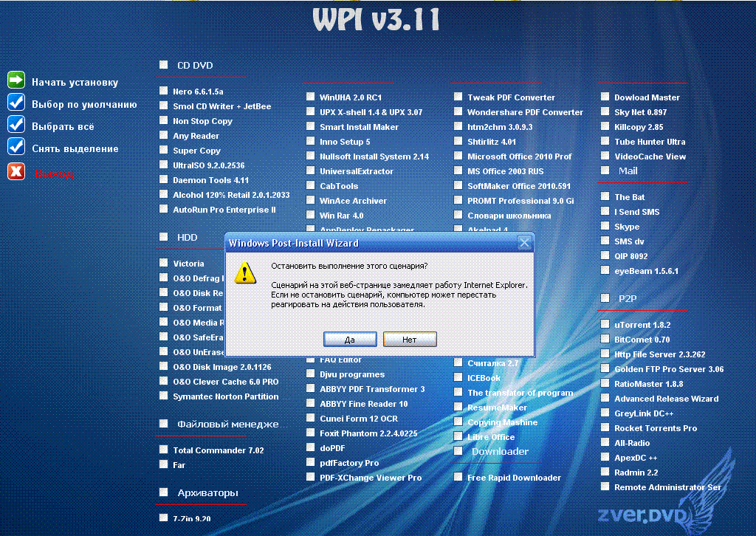Click the green arrow start installation icon
The height and width of the screenshot is (536, 756).
[x=16, y=80]
